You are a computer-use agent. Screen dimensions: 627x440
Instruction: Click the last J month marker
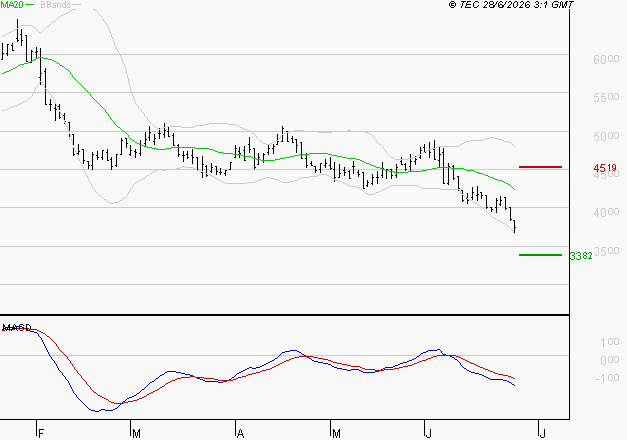pos(542,434)
